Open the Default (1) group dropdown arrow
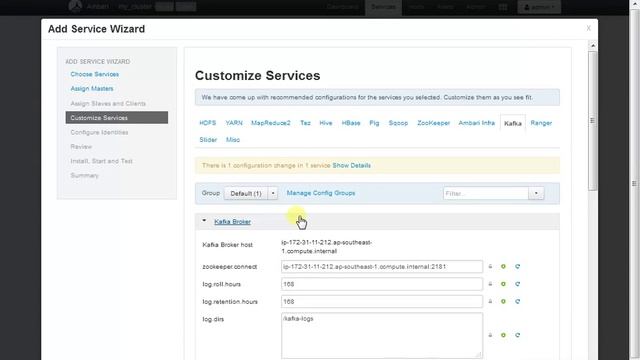Screen dimensions: 640x360 273,193
